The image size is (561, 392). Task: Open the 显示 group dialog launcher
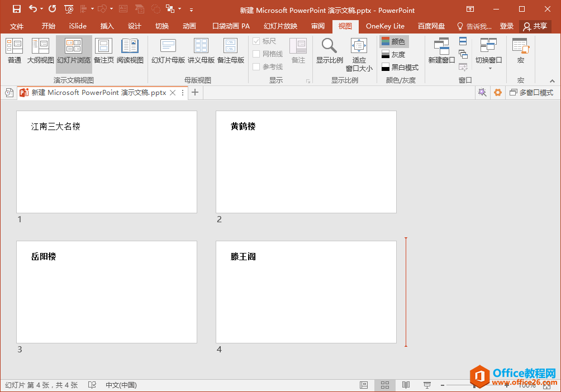[x=308, y=81]
